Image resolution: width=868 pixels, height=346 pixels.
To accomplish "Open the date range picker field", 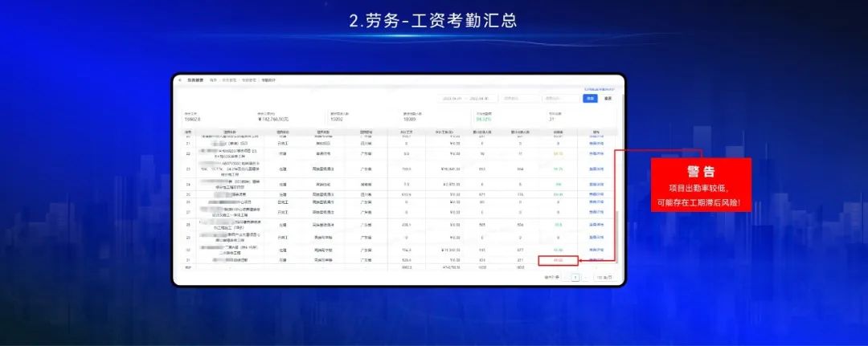I will (468, 99).
